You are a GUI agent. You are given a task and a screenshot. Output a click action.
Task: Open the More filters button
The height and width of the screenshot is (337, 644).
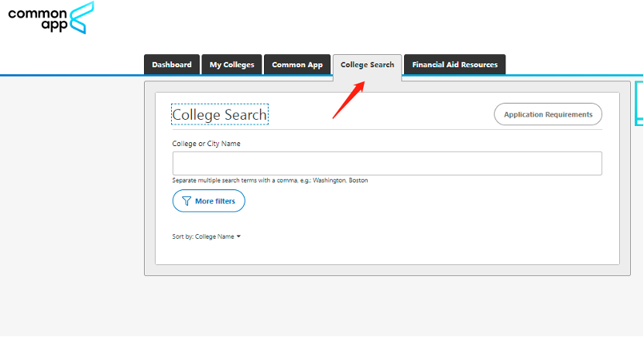pyautogui.click(x=209, y=201)
